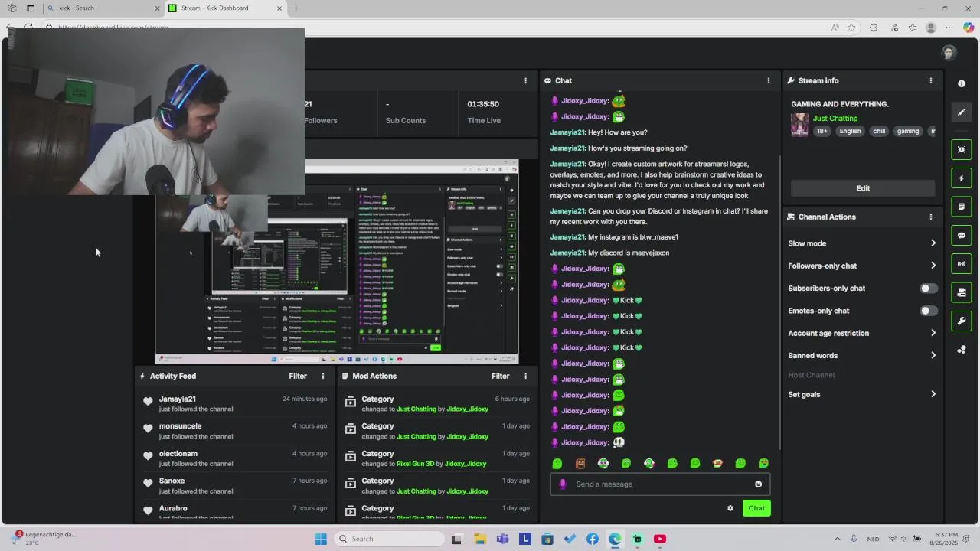
Task: Open a new browser tab
Action: point(296,8)
